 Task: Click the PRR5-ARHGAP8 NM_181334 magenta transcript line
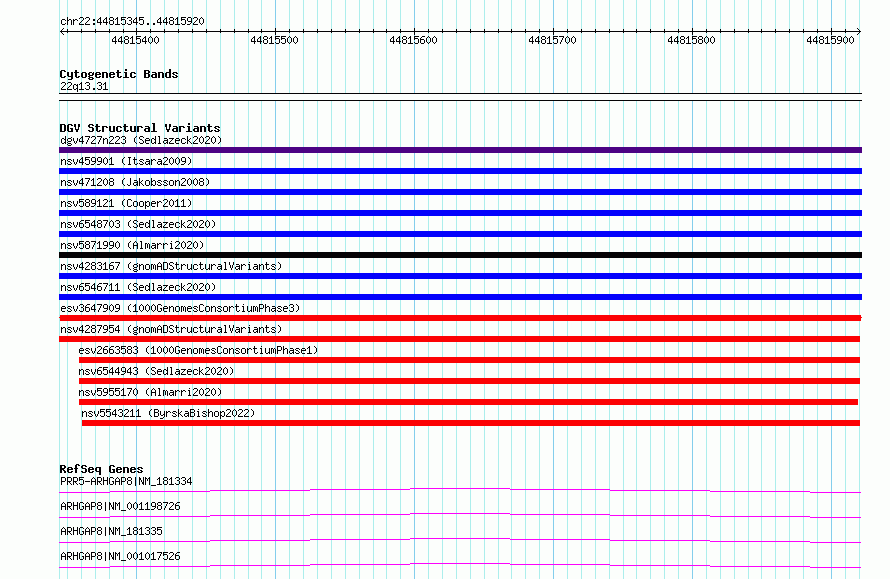point(460,490)
